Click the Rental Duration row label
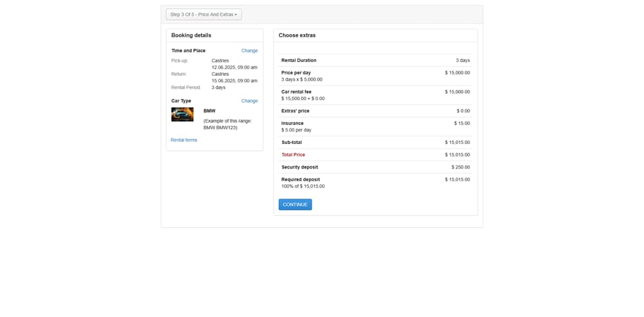The width and height of the screenshot is (644, 317). 299,60
